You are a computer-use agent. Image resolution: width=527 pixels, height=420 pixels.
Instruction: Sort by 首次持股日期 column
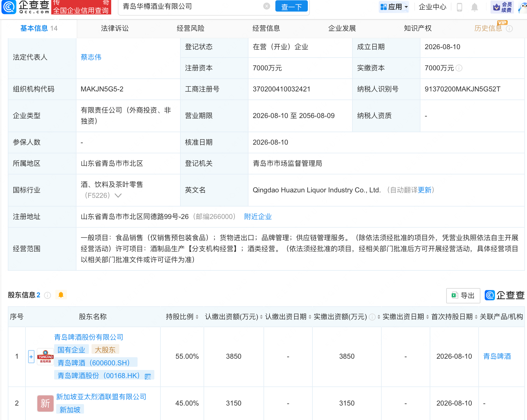coord(476,317)
